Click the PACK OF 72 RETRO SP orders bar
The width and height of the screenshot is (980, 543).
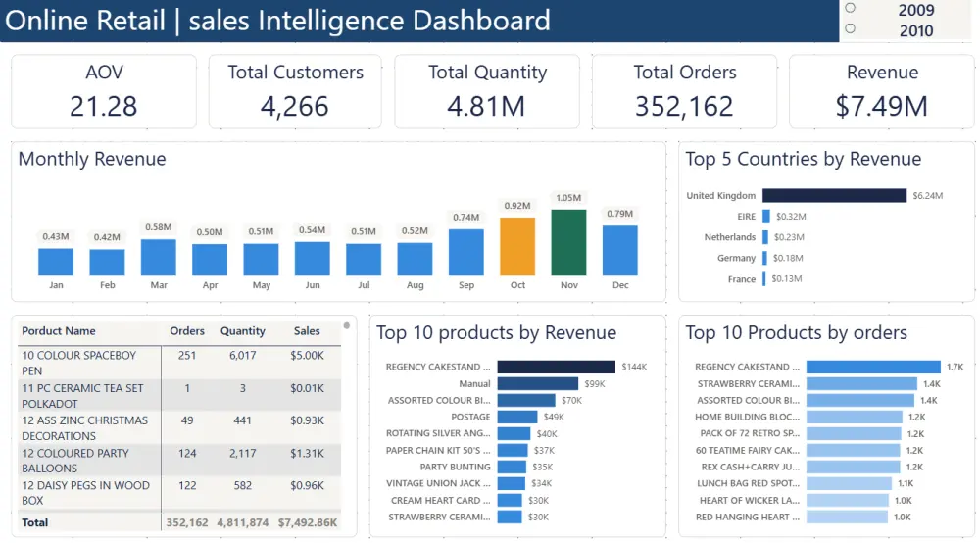click(x=854, y=433)
